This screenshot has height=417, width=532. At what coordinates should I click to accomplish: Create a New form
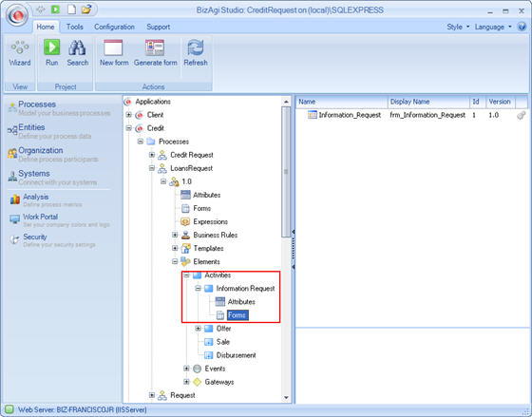pyautogui.click(x=114, y=52)
